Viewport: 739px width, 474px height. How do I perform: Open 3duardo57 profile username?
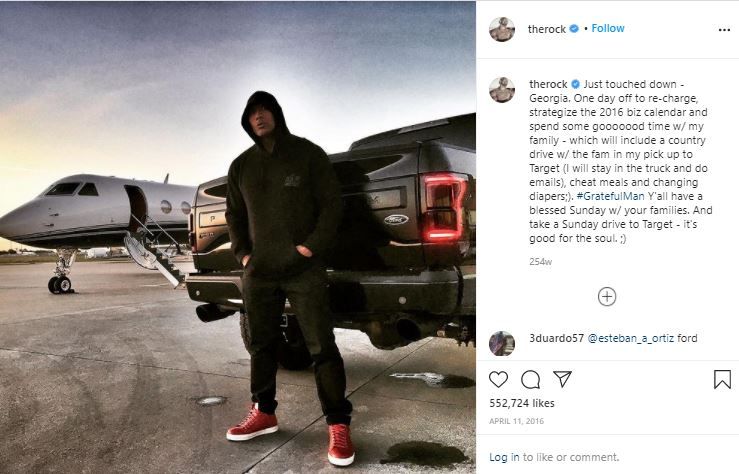pyautogui.click(x=557, y=338)
